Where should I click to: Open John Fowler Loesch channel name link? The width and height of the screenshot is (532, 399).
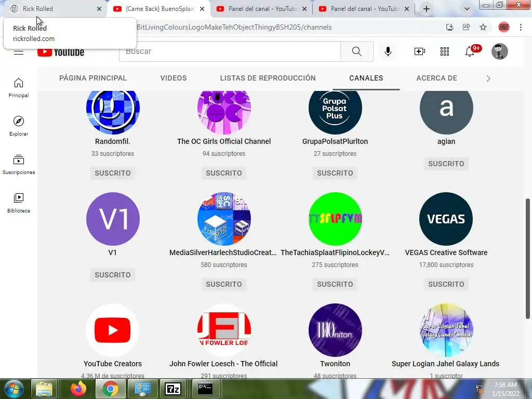pyautogui.click(x=223, y=364)
